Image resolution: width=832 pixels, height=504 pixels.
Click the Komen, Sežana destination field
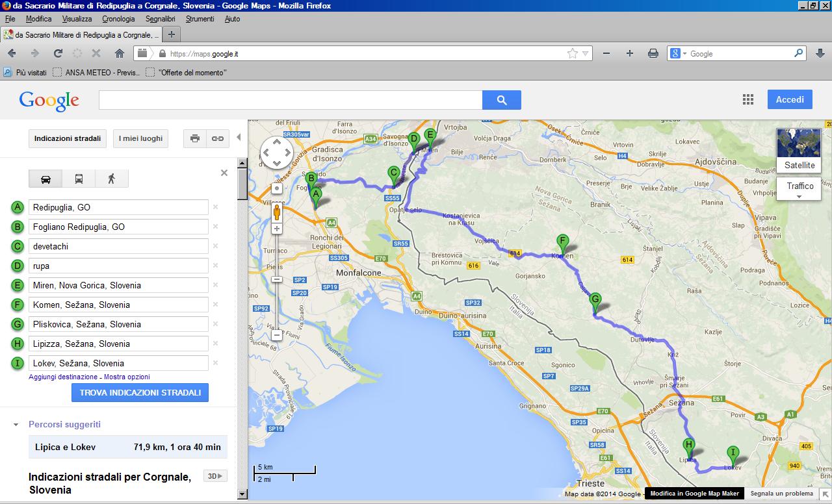pos(118,305)
